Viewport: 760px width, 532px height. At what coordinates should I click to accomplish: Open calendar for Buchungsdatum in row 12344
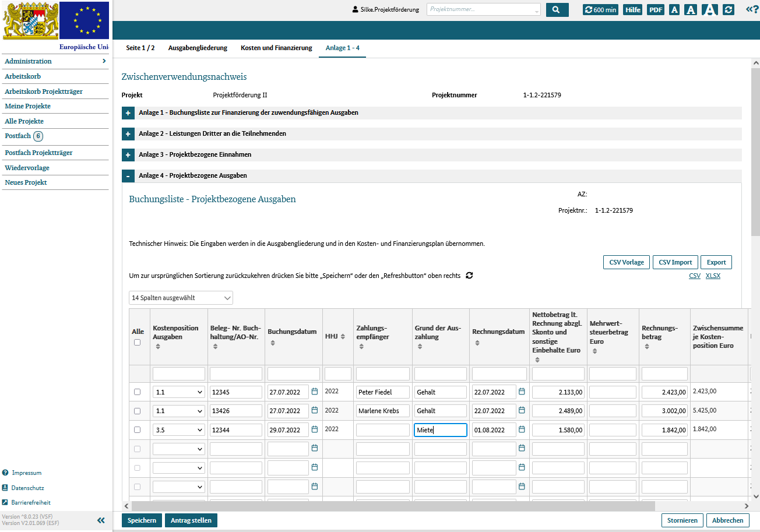coord(315,429)
